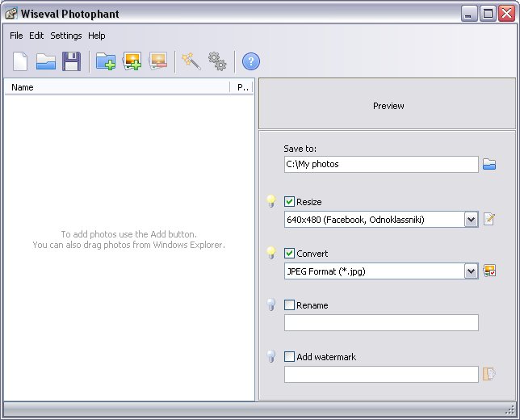Add folder of photos toolbar icon

[106, 61]
